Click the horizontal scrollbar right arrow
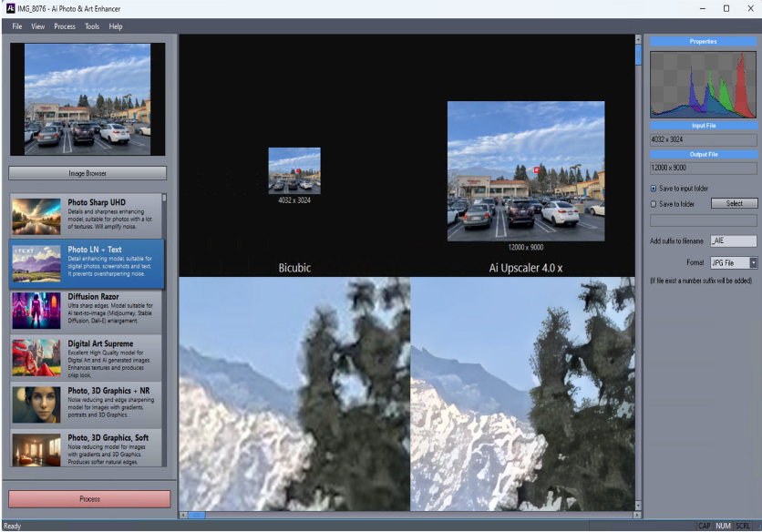762x532 pixels. [x=636, y=515]
